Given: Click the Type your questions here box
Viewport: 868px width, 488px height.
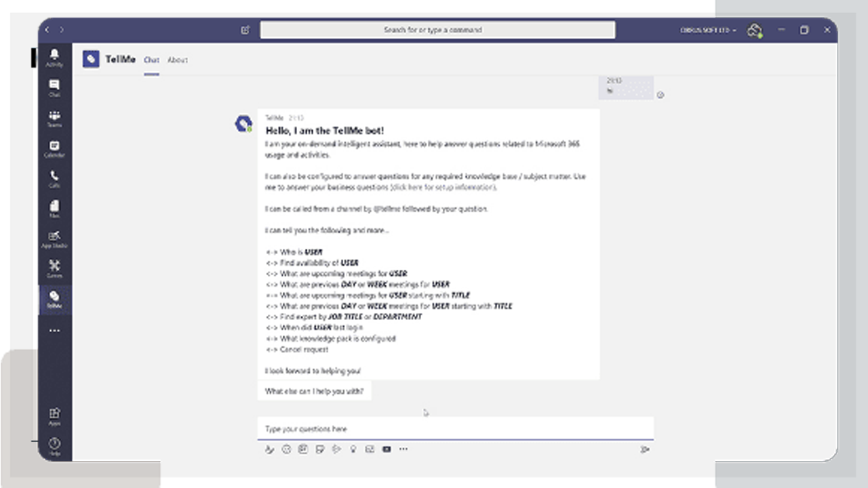Looking at the screenshot, I should pos(455,428).
